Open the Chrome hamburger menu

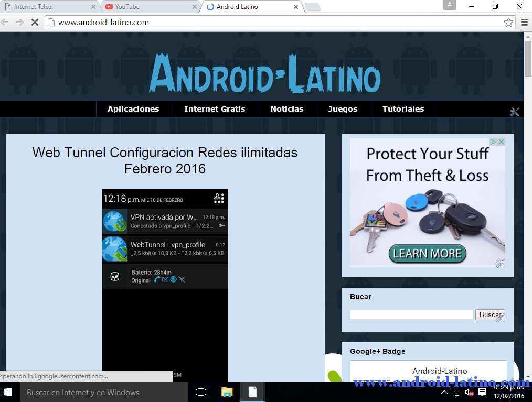pyautogui.click(x=524, y=23)
